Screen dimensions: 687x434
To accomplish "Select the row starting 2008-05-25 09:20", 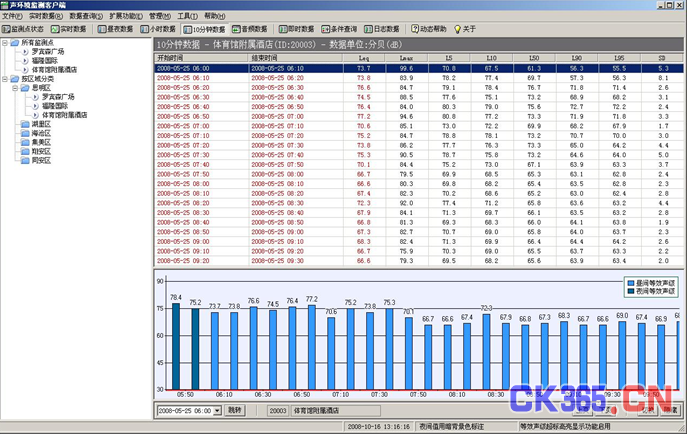I will (x=419, y=261).
